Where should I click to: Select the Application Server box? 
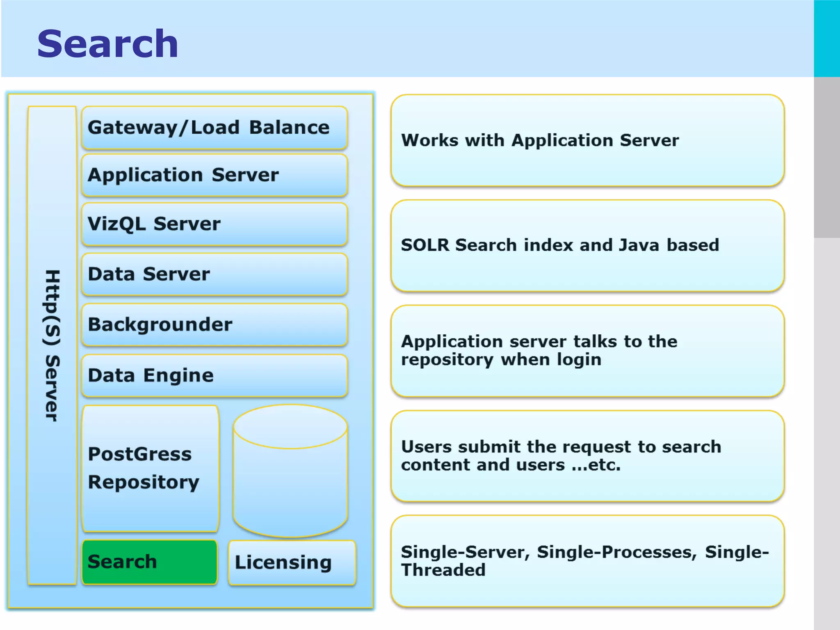[x=215, y=175]
